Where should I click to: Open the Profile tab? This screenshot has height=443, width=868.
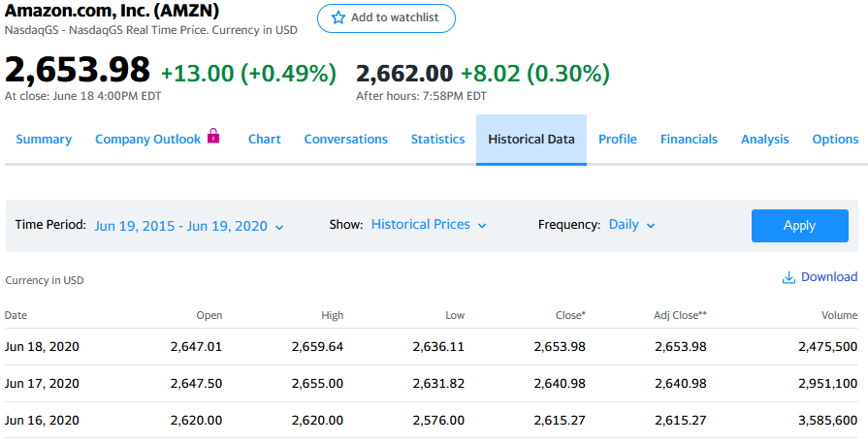point(617,140)
